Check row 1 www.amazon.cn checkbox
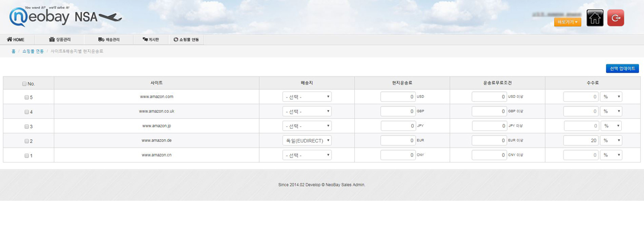Image resolution: width=644 pixels, height=244 pixels. (27, 155)
